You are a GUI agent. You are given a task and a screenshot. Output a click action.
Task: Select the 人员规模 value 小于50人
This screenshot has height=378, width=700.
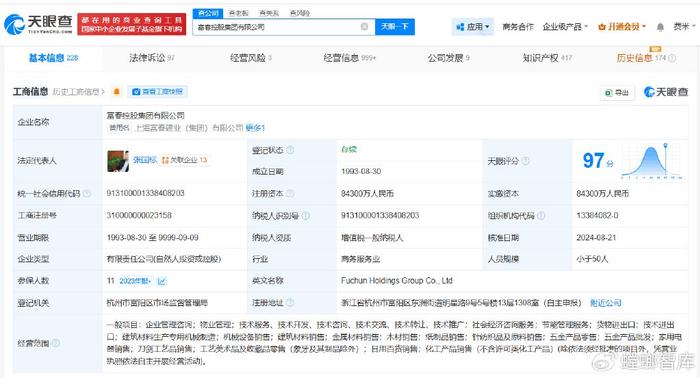592,259
